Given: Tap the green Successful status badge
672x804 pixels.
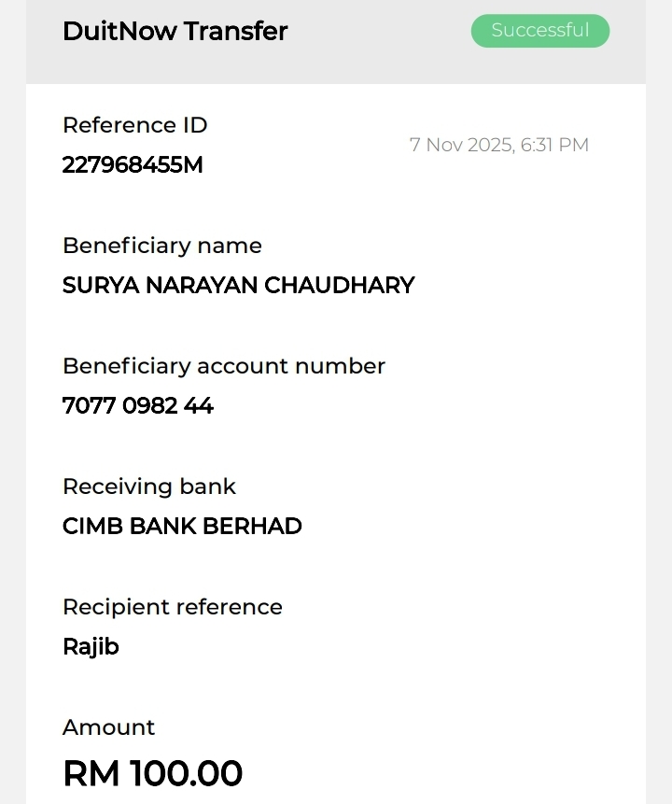Looking at the screenshot, I should (x=539, y=31).
